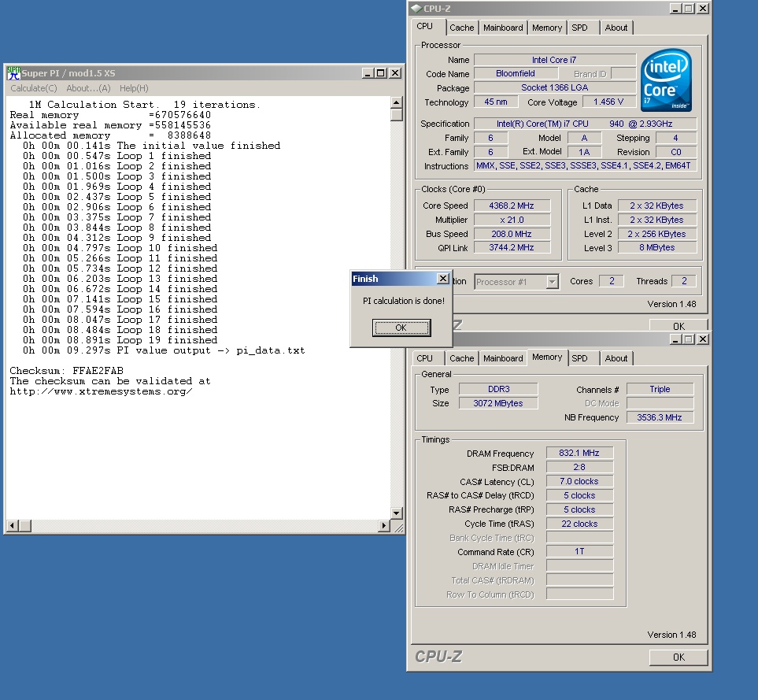This screenshot has height=700, width=758.
Task: Click the http://www.xtremesystems.org/ text
Action: (x=101, y=391)
